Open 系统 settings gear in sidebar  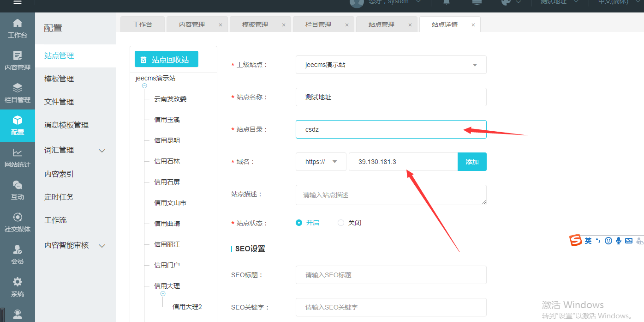pos(18,287)
